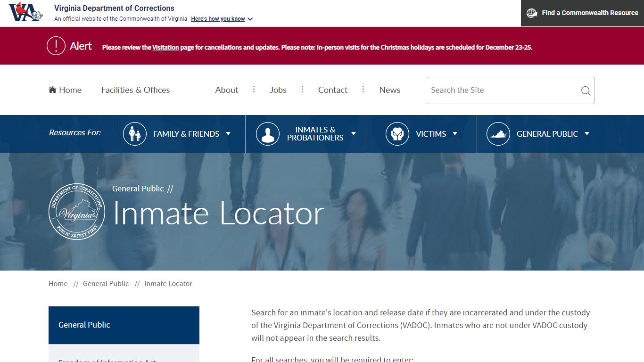
Task: Select General Public in the sidebar
Action: coord(84,325)
